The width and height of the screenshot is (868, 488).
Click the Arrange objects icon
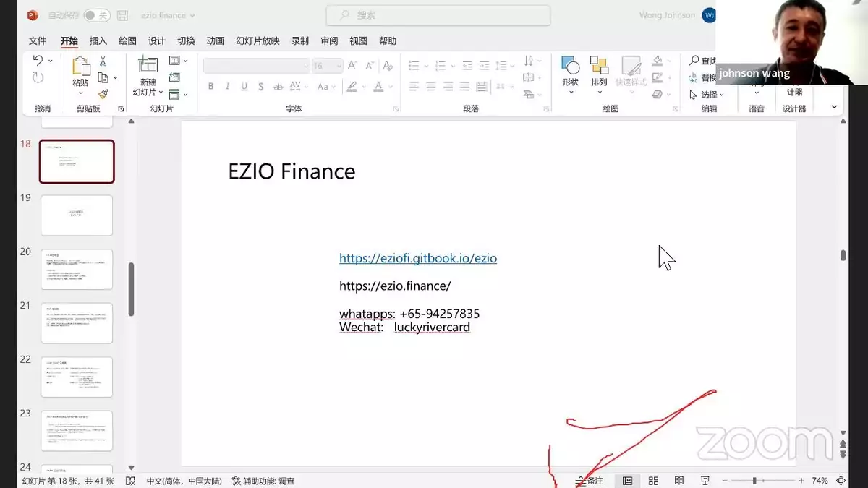point(599,65)
